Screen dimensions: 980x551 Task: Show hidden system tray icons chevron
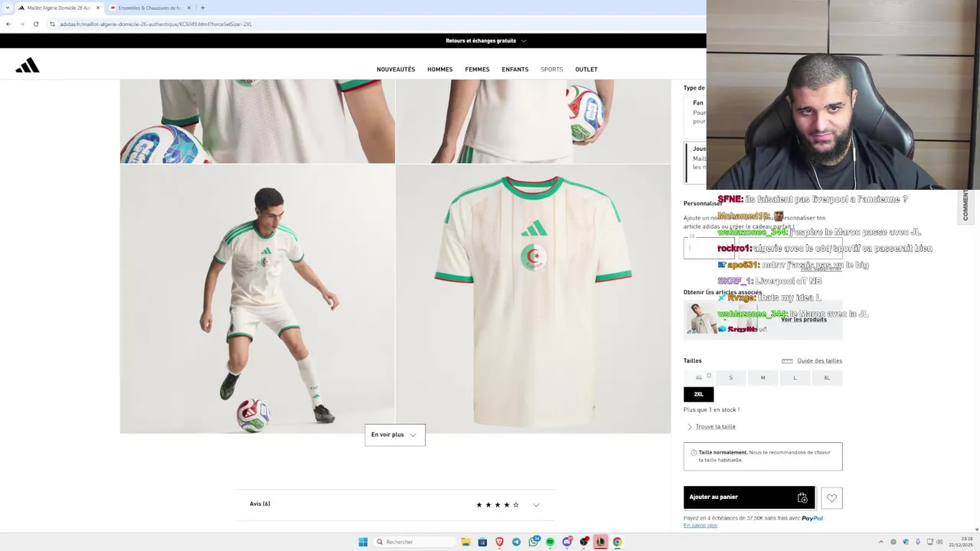point(881,542)
